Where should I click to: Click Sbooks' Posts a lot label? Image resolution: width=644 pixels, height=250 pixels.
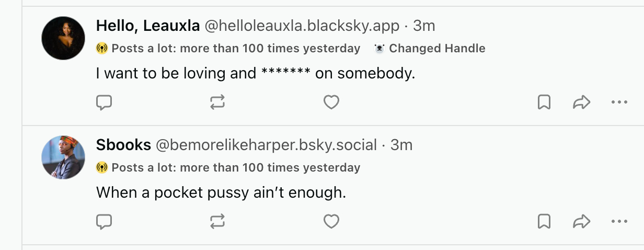coord(229,168)
